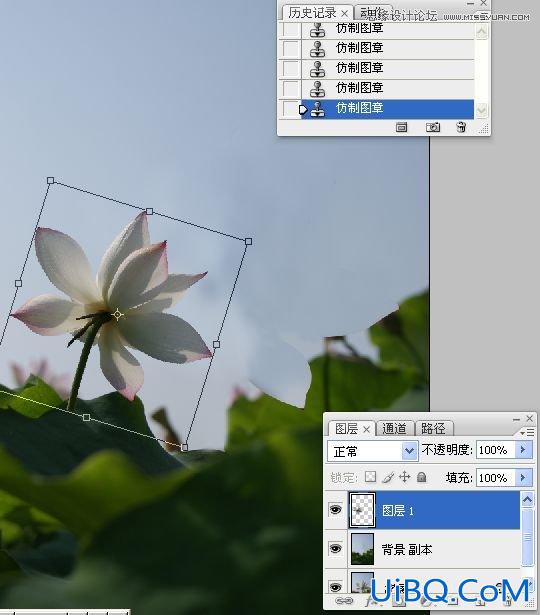Image resolution: width=540 pixels, height=615 pixels.
Task: Hide the 图层 1 layer
Action: click(x=335, y=509)
